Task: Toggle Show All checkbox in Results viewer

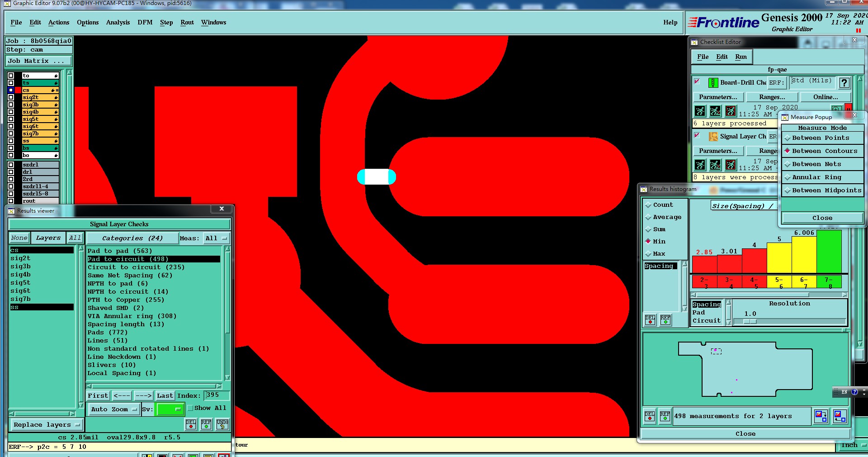Action: pos(190,408)
